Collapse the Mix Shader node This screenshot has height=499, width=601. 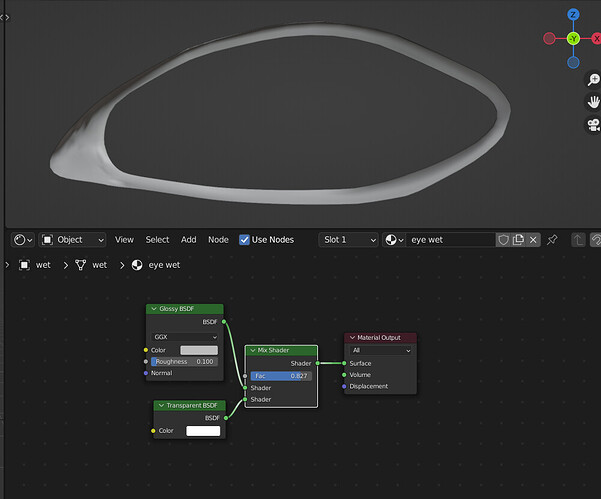pos(253,350)
